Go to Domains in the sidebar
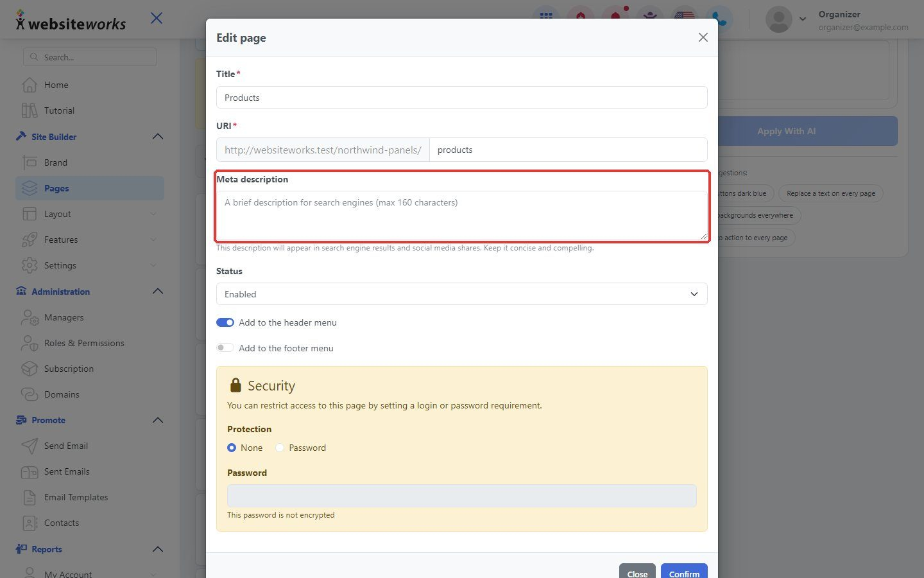The width and height of the screenshot is (924, 578). click(x=62, y=394)
